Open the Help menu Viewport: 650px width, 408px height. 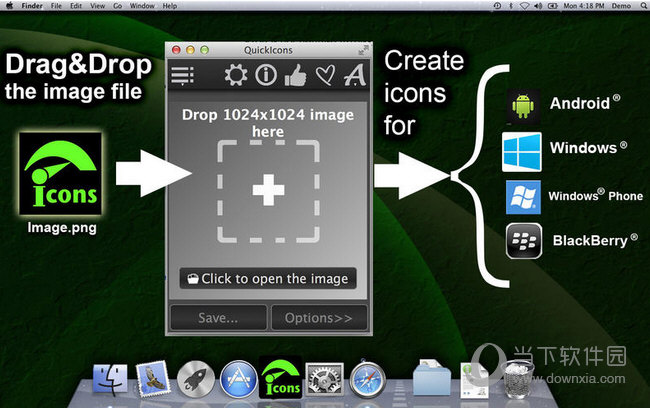pos(170,6)
